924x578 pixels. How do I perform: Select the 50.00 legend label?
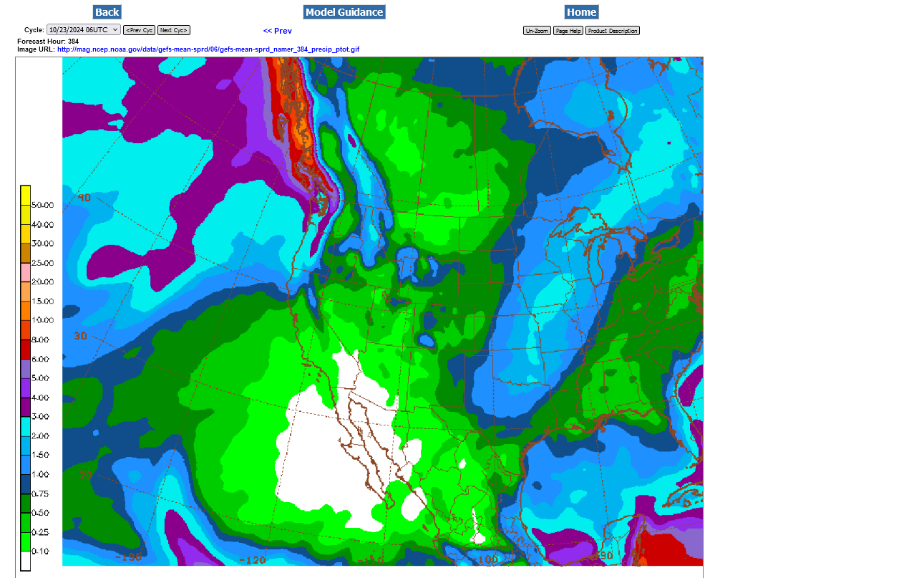43,206
